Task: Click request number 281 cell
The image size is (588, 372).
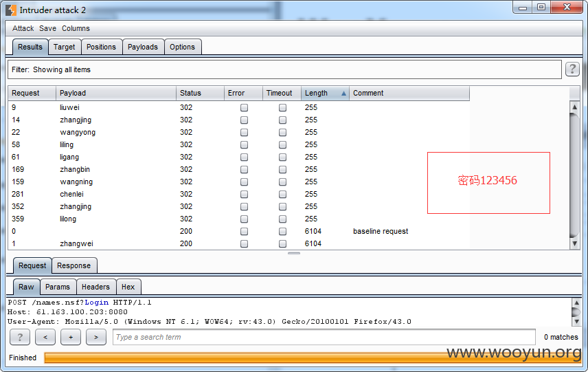Action: point(18,194)
